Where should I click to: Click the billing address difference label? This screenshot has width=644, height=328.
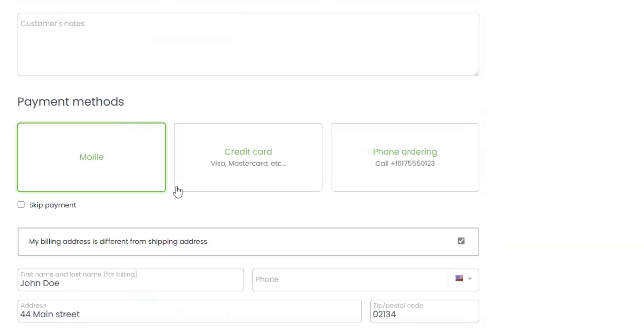[118, 242]
